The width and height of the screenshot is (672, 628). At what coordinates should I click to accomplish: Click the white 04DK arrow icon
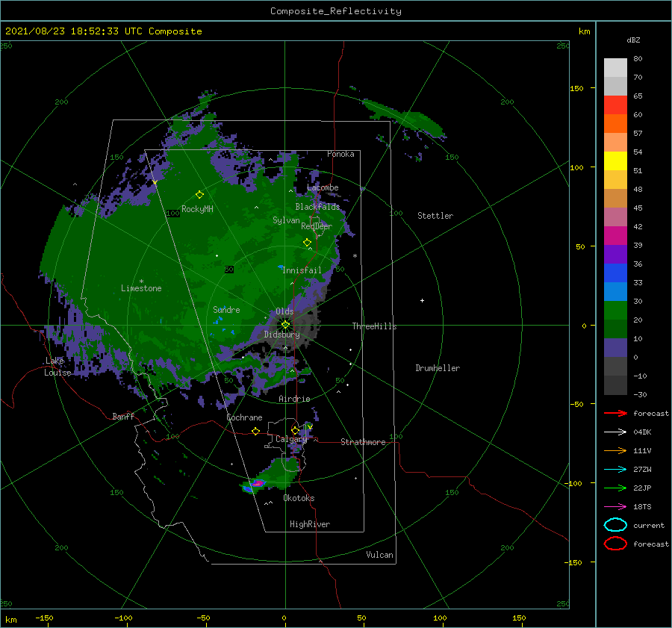(615, 432)
